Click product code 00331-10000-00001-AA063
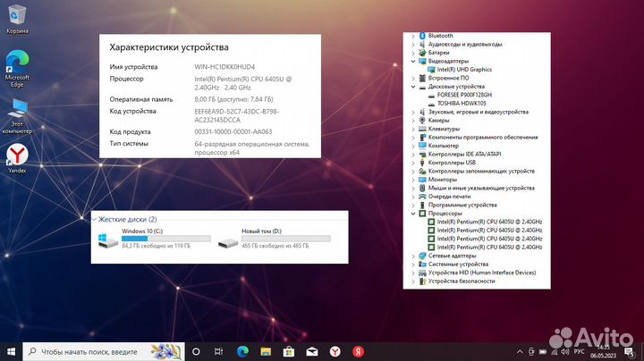644x361 pixels. [x=233, y=131]
